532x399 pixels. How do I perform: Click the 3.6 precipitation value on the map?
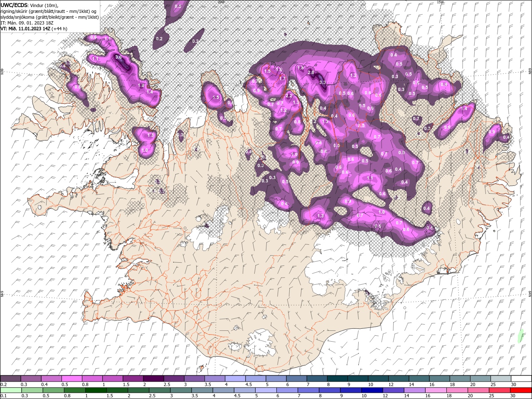coord(118,57)
